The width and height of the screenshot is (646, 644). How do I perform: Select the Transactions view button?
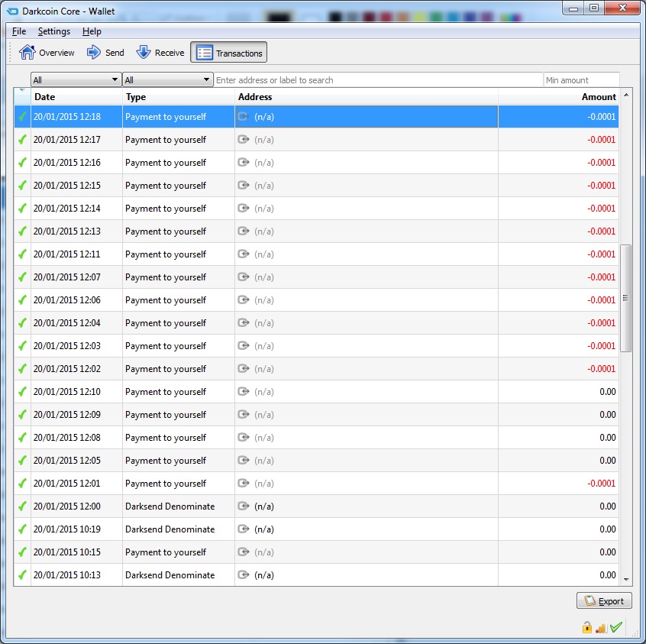[228, 53]
